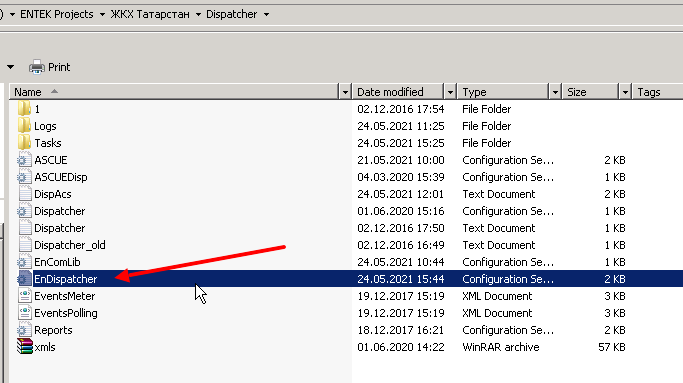Click the date 24.05.2021 12:01
683x383 pixels.
click(x=401, y=194)
